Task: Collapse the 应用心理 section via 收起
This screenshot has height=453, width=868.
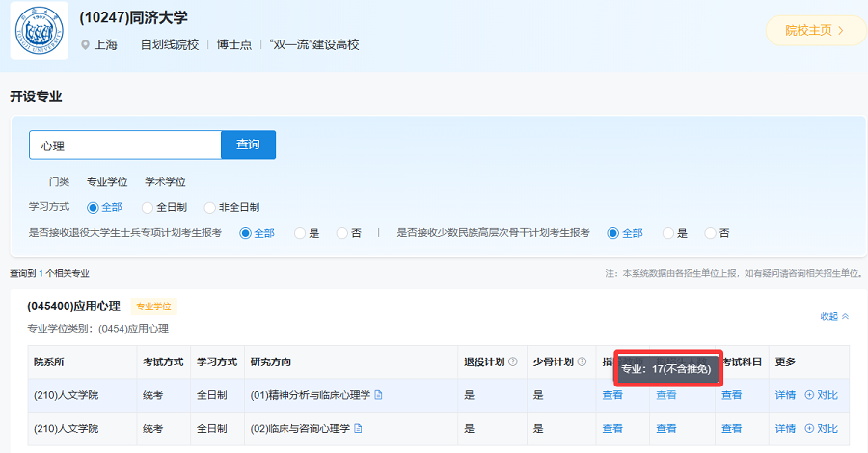Action: (x=834, y=316)
